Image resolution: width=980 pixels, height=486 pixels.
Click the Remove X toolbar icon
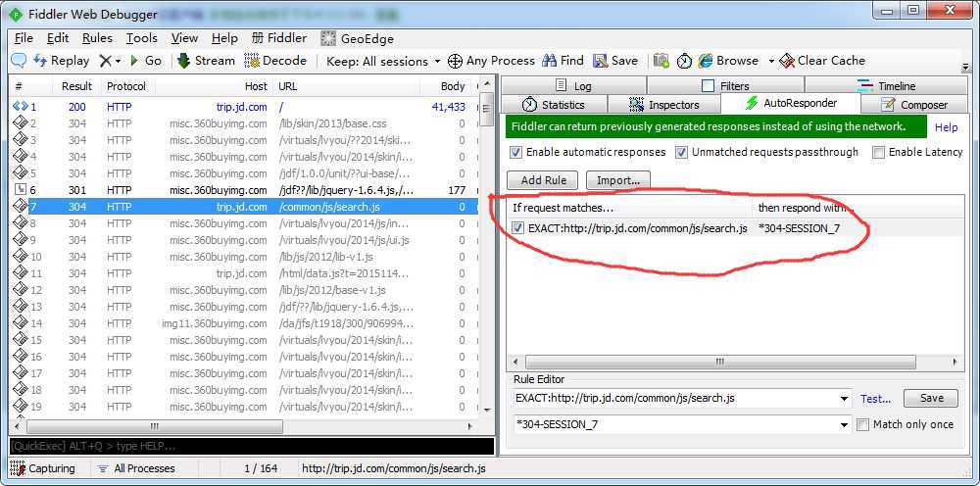(x=106, y=61)
